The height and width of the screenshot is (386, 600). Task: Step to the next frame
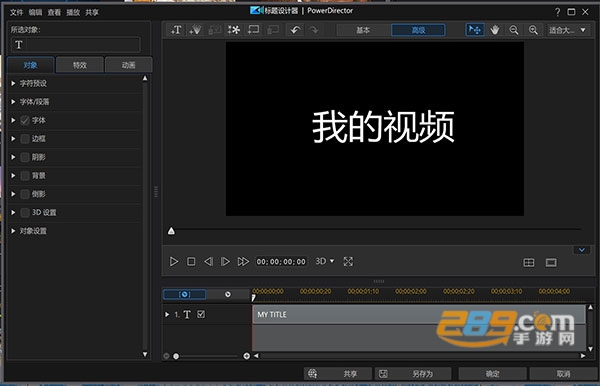coord(225,262)
